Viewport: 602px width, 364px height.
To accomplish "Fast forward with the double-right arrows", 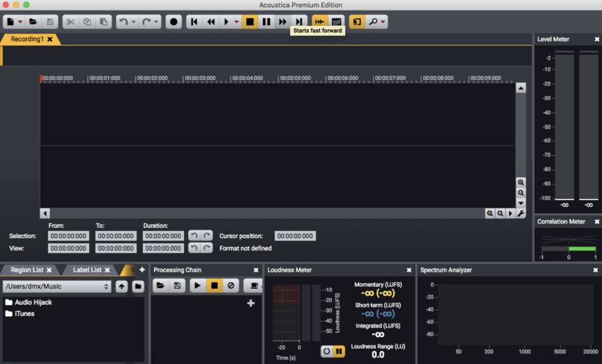I will coord(283,22).
